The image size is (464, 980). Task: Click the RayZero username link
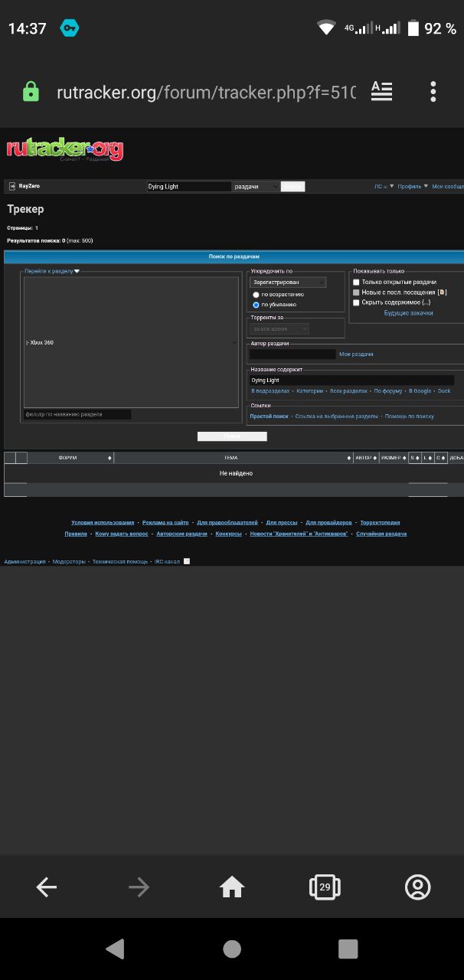29,186
